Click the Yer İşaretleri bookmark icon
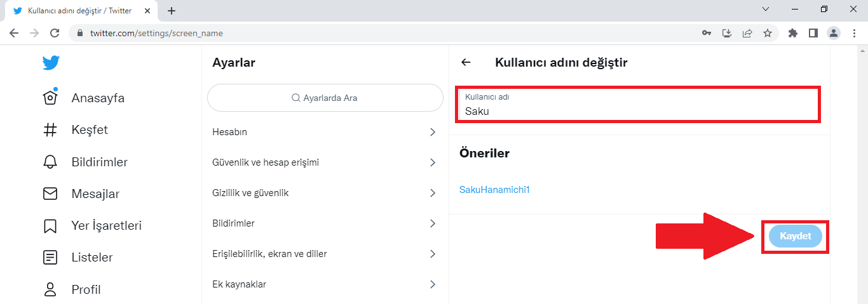The image size is (868, 304). click(x=50, y=226)
